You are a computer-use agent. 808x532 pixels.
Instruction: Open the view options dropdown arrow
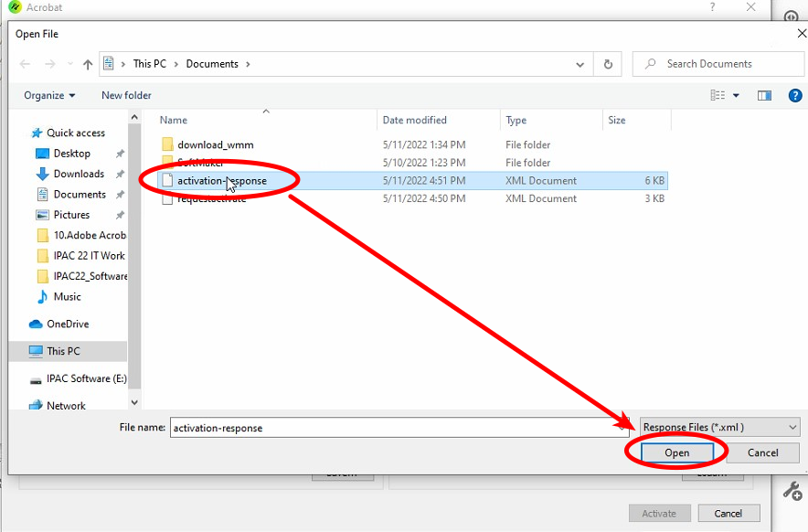736,95
